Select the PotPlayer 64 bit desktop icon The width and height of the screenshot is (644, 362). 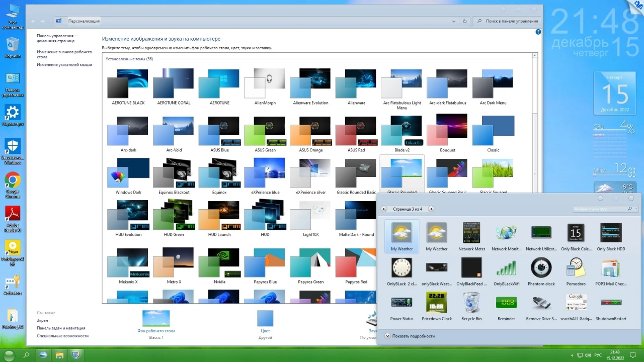pyautogui.click(x=13, y=253)
